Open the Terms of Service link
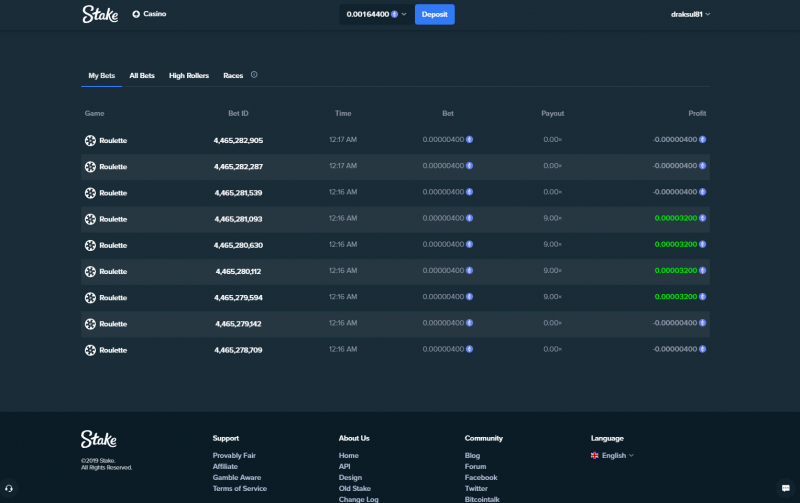 point(240,489)
